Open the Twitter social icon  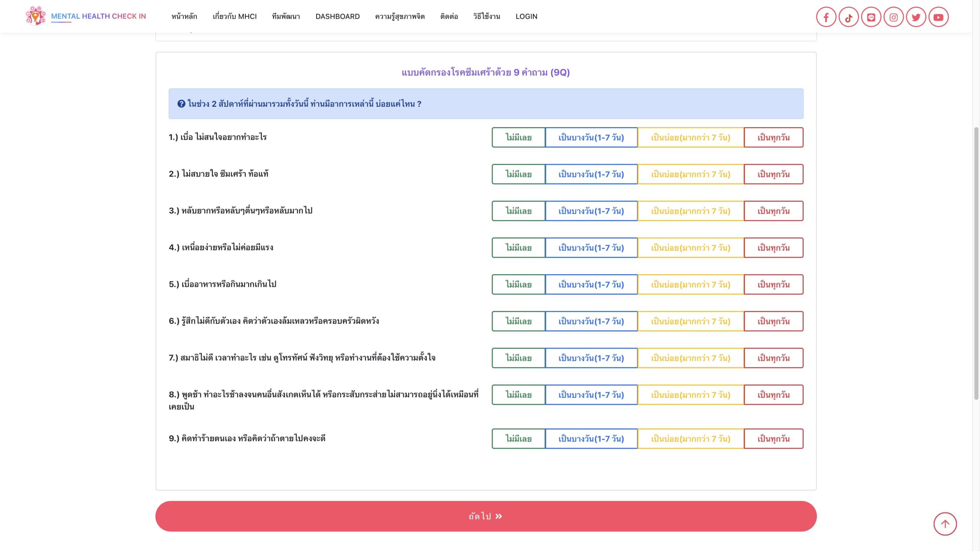coord(916,17)
